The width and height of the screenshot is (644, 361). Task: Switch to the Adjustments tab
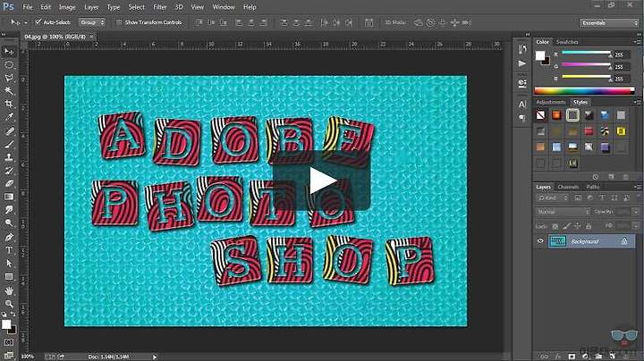point(551,102)
